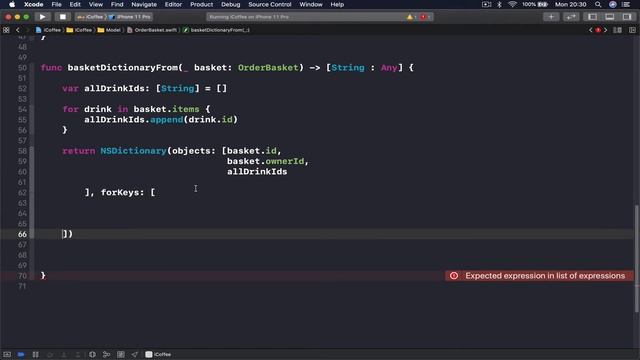
Task: Open the related items grid menu
Action: coord(6,30)
